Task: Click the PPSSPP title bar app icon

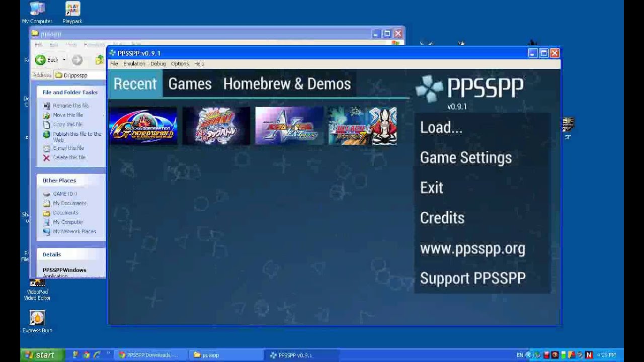Action: [x=113, y=53]
